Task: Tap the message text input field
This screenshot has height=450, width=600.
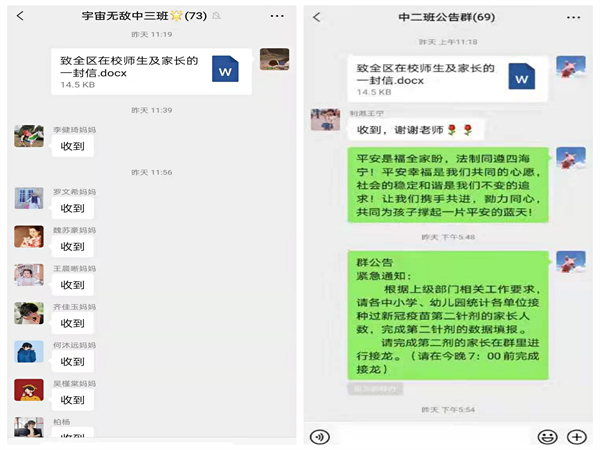Action: 433,437
